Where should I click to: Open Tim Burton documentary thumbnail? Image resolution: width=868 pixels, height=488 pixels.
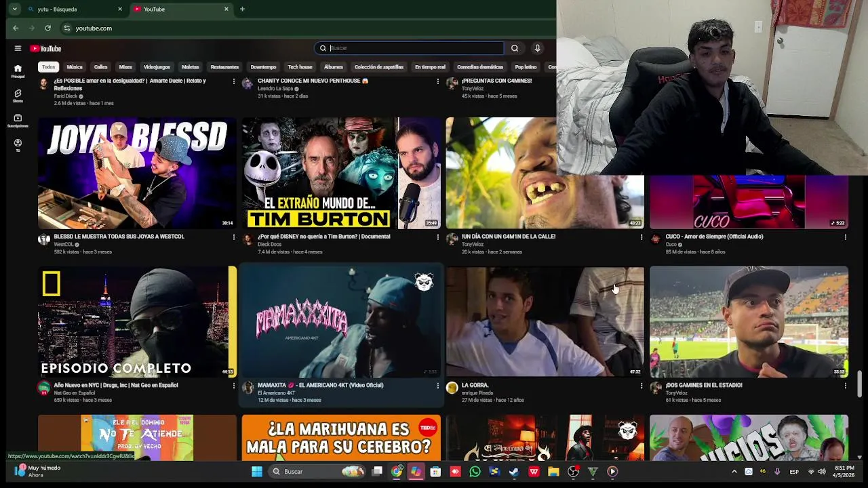click(x=341, y=173)
